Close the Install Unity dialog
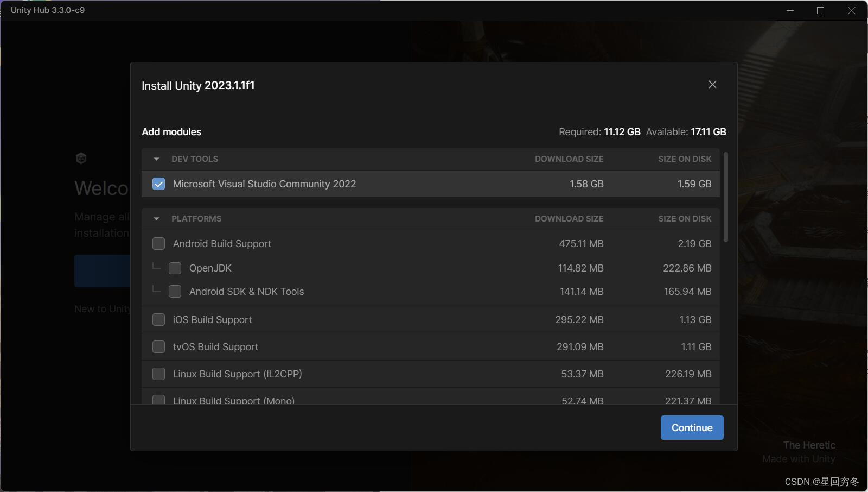The width and height of the screenshot is (868, 492). point(712,84)
